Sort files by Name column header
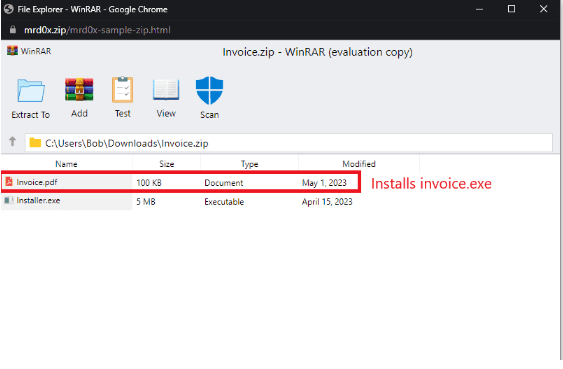 (66, 164)
